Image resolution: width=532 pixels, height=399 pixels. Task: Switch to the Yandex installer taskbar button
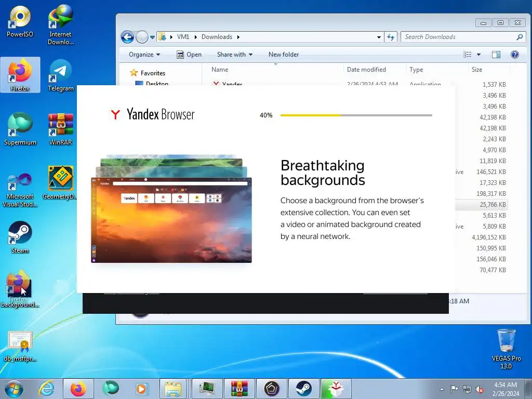tap(336, 389)
